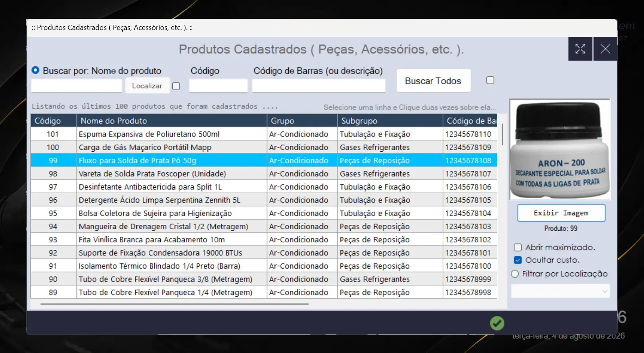Click barcode cell 12345678105
The width and height of the screenshot is (644, 353).
[470, 200]
